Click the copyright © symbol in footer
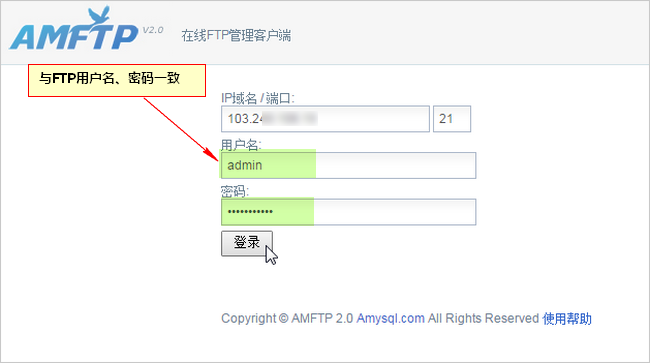 283,318
